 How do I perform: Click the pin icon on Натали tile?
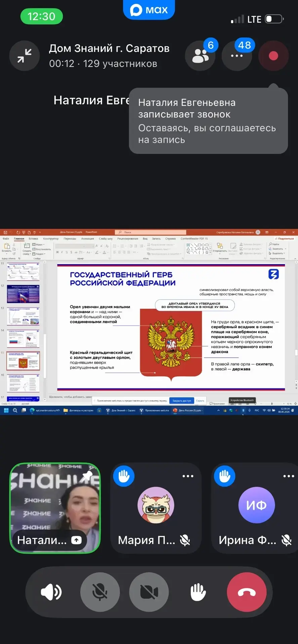coord(88,476)
